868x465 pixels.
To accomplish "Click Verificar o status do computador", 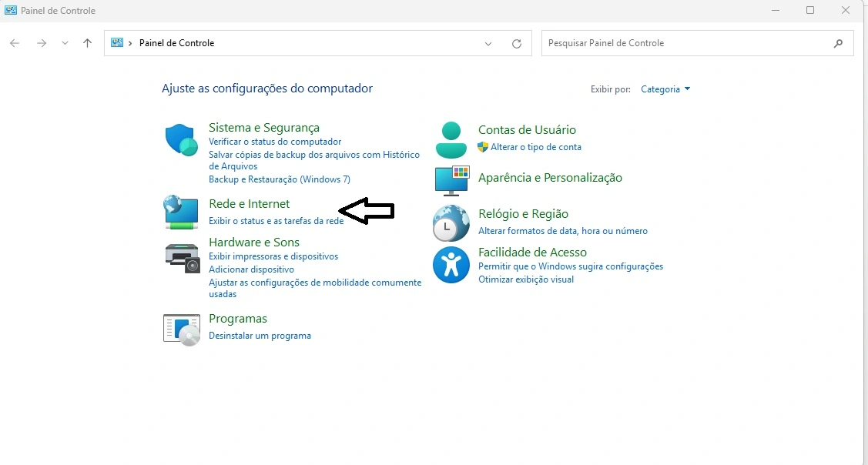I will click(275, 142).
